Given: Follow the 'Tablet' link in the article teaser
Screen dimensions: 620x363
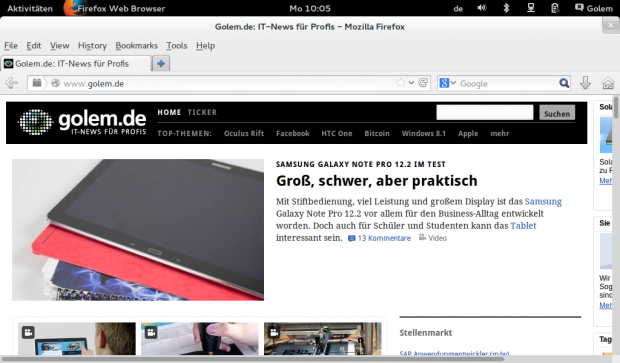Looking at the screenshot, I should (x=523, y=226).
